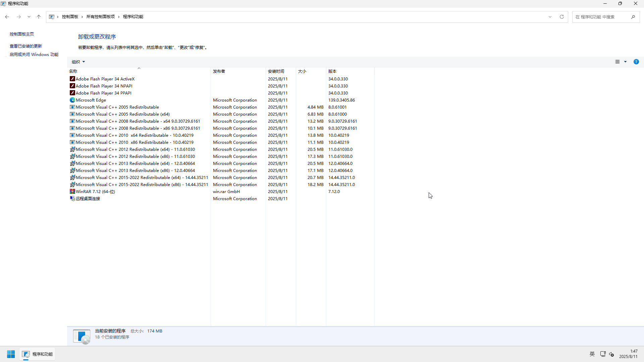Click the up arrow navigation icon
Viewport: 644px width, 362px height.
[x=39, y=17]
